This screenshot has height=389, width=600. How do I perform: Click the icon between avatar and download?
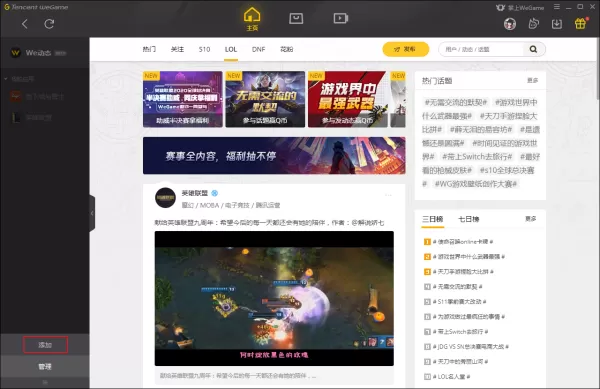[x=533, y=24]
